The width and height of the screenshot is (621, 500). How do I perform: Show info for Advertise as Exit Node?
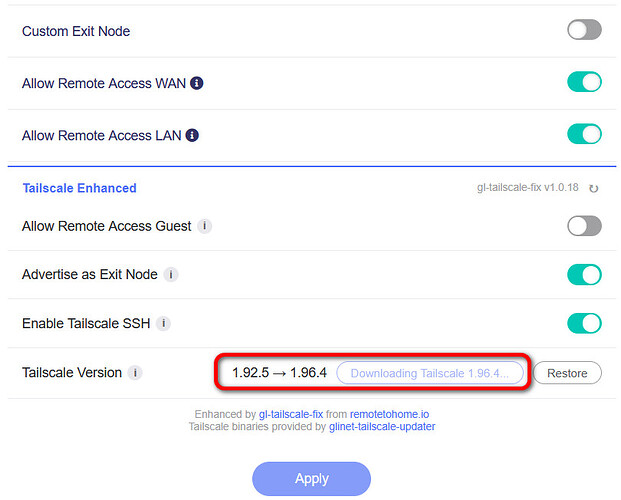point(171,274)
